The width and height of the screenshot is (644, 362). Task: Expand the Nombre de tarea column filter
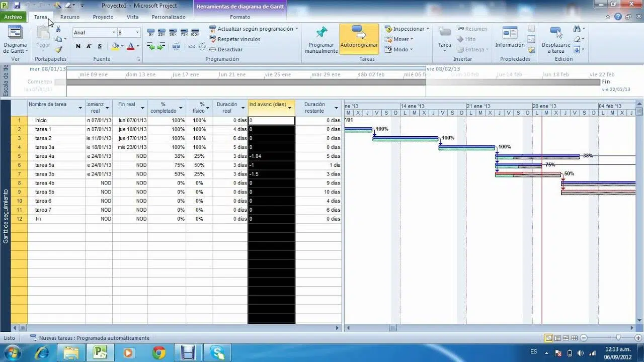click(x=80, y=108)
